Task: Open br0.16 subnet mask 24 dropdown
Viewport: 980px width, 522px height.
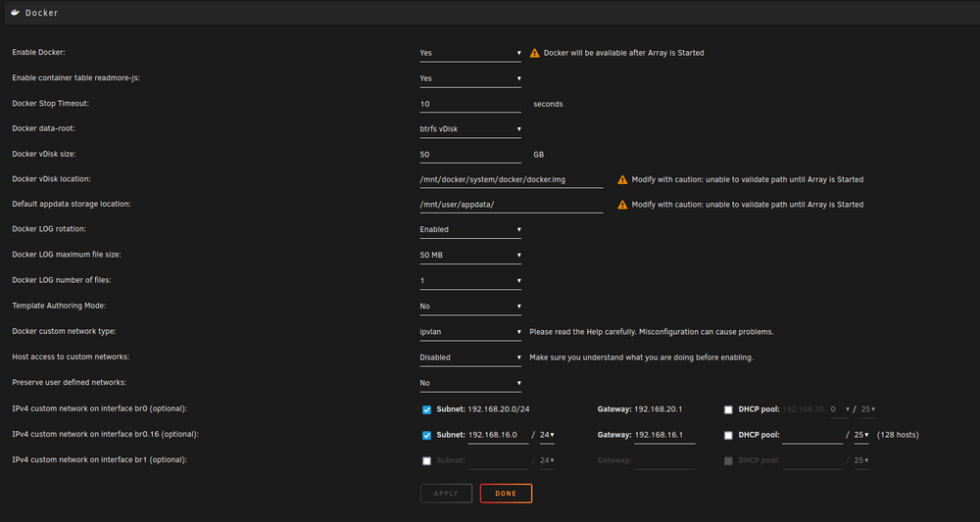Action: 547,435
